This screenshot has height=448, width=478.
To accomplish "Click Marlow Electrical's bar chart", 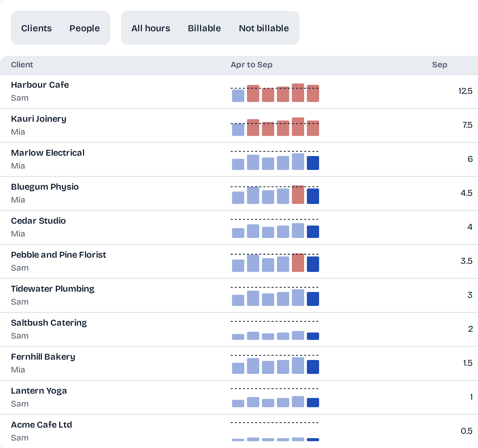I will tap(275, 160).
